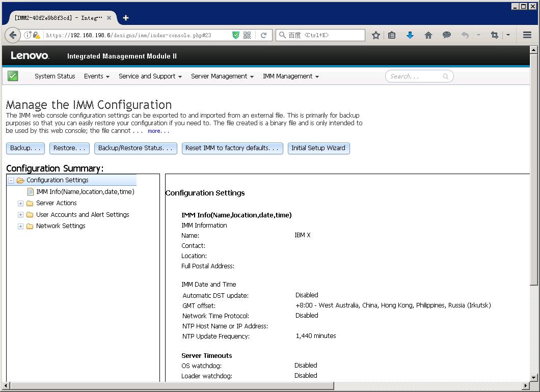This screenshot has height=392, width=540.
Task: Click the QR code icon in address bar
Action: (x=247, y=35)
